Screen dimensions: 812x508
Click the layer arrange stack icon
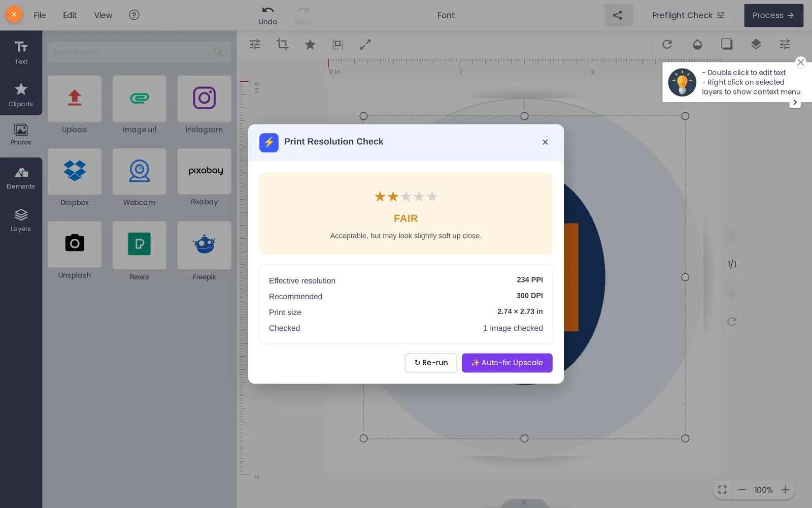756,44
